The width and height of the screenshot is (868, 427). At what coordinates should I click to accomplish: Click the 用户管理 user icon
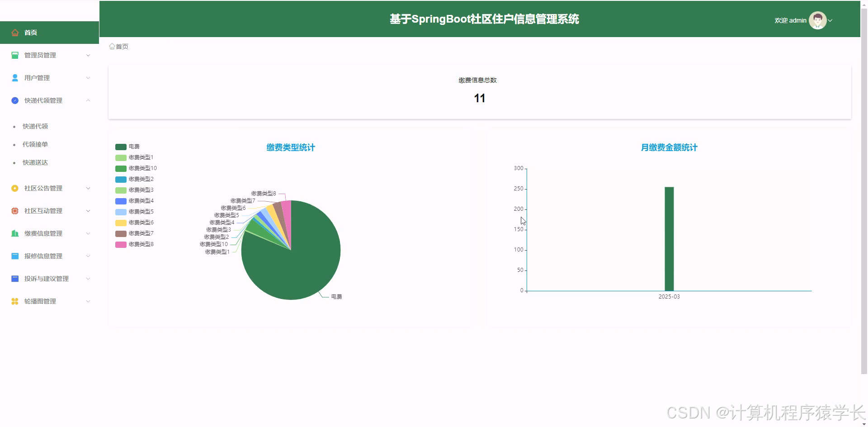pyautogui.click(x=15, y=77)
